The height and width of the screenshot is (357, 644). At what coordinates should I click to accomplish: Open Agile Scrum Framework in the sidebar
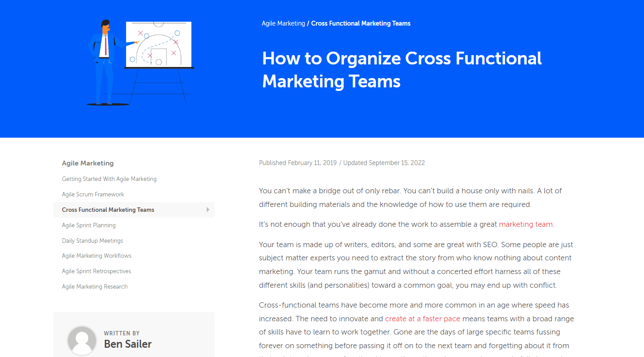[x=93, y=195]
